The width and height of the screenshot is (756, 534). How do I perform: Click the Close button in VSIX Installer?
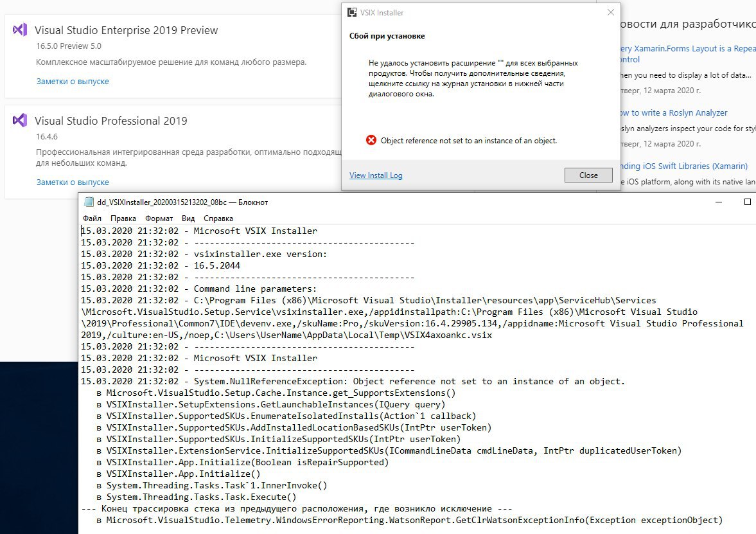pyautogui.click(x=588, y=175)
